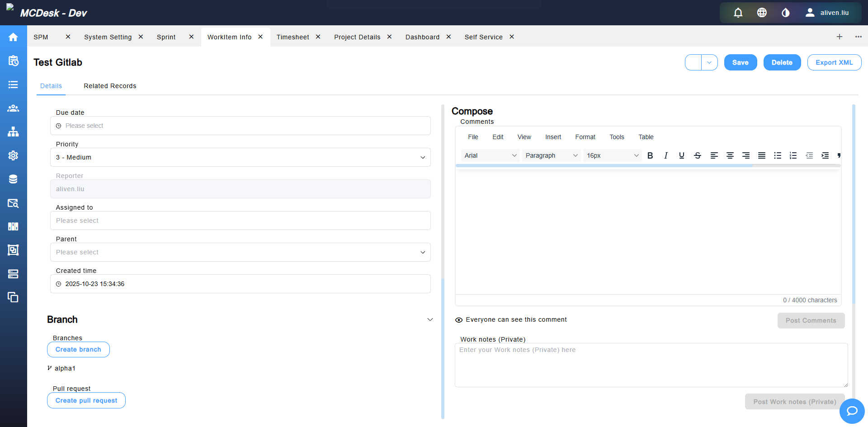Open the dropdown arrow beside Save
Viewport: 868px width, 427px height.
709,62
